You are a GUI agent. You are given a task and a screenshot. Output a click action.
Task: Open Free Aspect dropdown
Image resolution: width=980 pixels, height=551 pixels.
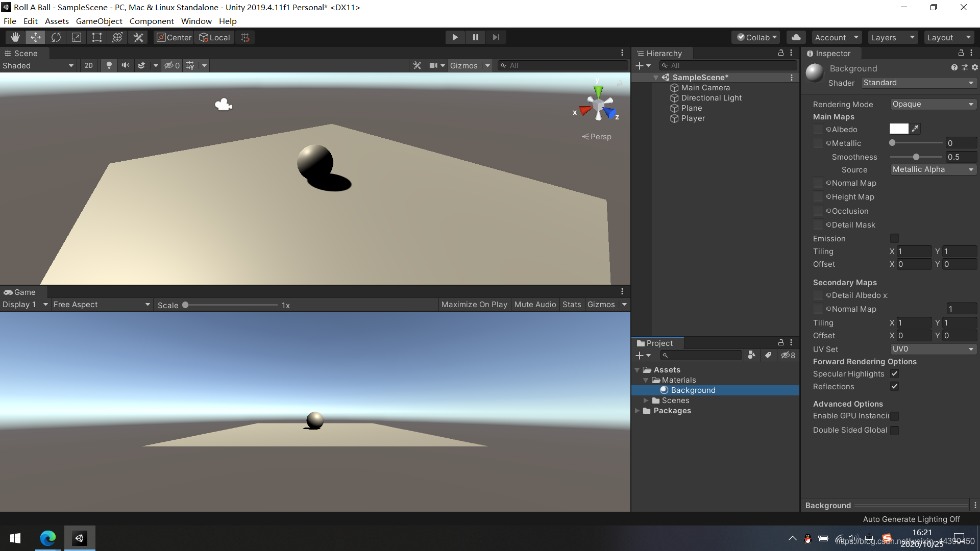point(102,304)
